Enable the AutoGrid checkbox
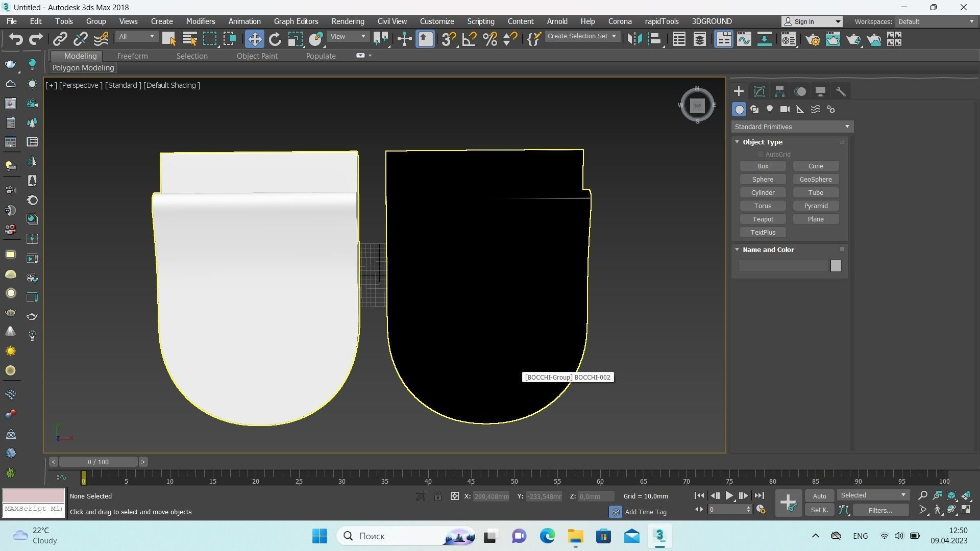 coord(761,155)
